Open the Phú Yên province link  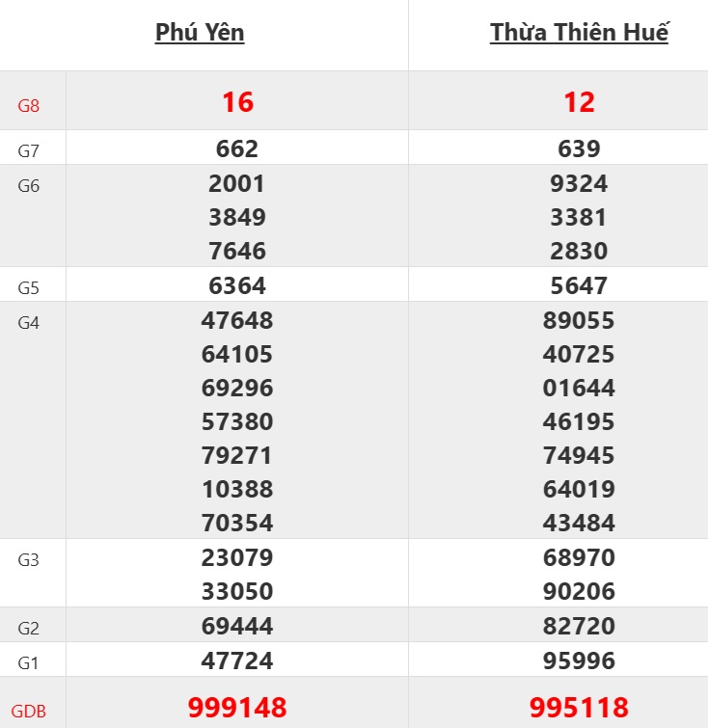[x=200, y=33]
